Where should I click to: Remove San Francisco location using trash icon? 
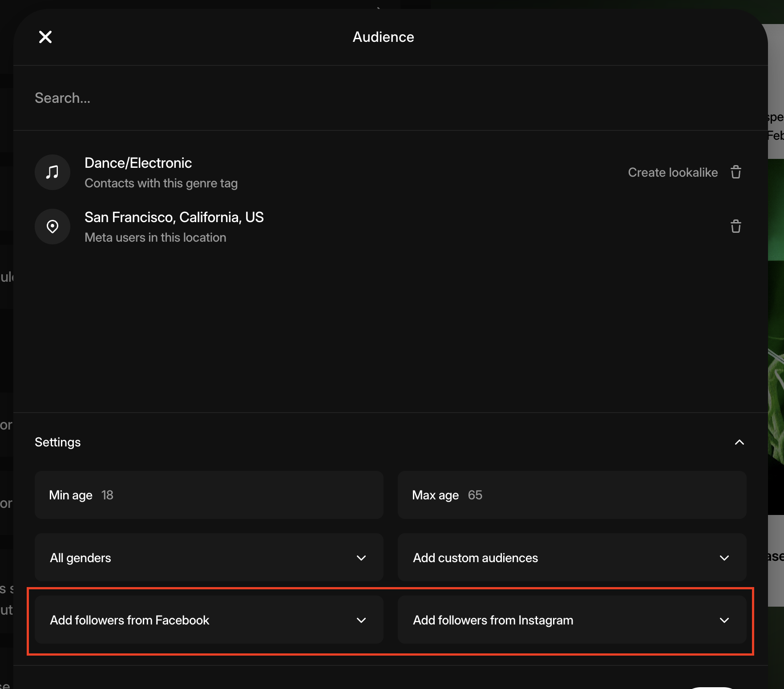tap(736, 227)
